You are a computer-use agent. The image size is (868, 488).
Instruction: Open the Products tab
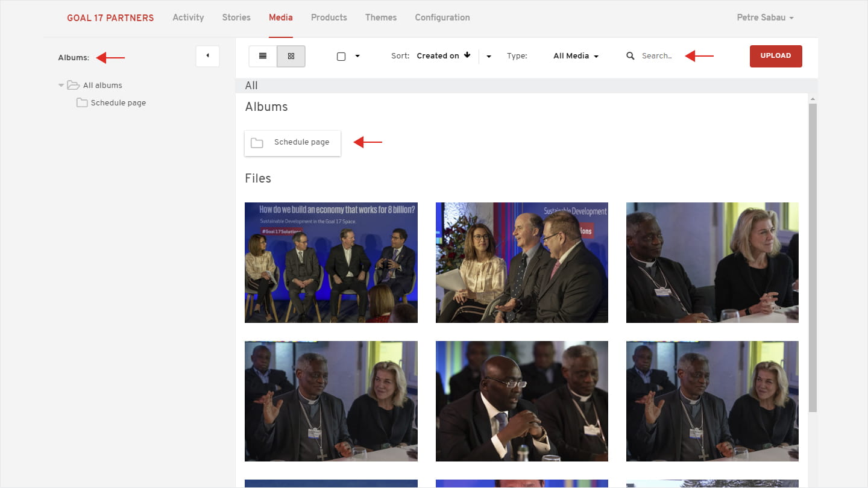tap(329, 17)
